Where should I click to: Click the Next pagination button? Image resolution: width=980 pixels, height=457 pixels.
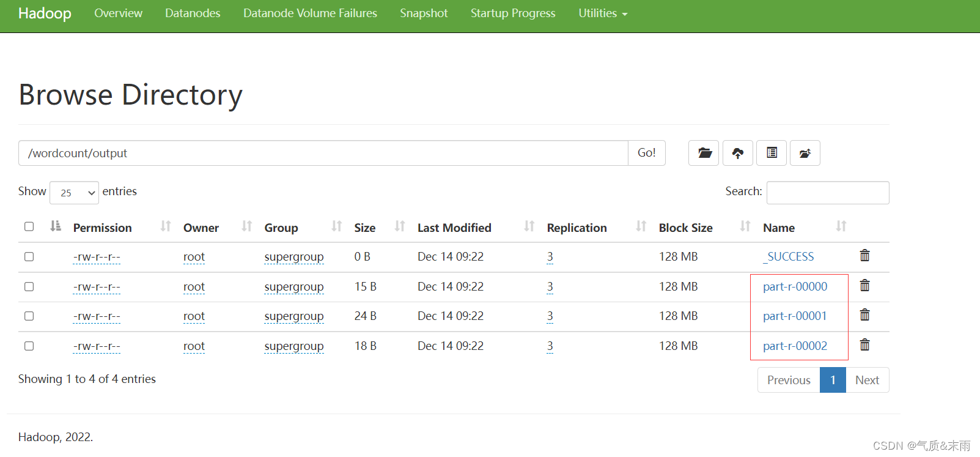tap(867, 380)
